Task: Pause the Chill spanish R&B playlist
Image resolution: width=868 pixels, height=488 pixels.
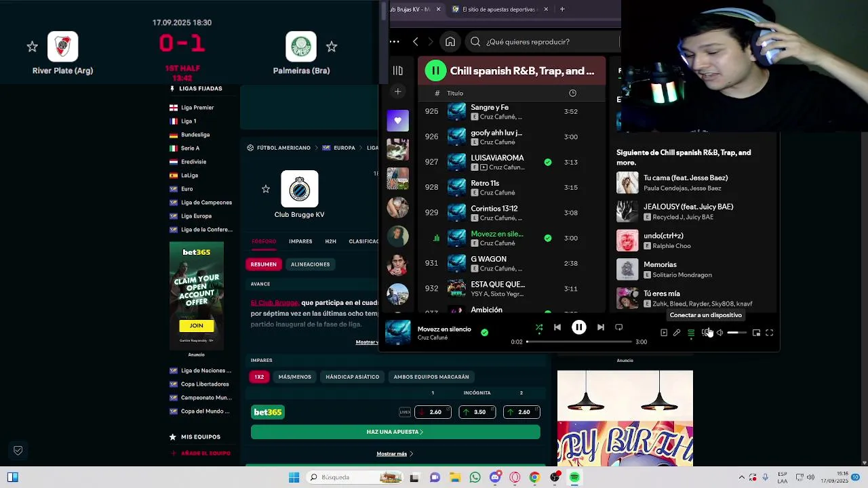Action: 435,70
